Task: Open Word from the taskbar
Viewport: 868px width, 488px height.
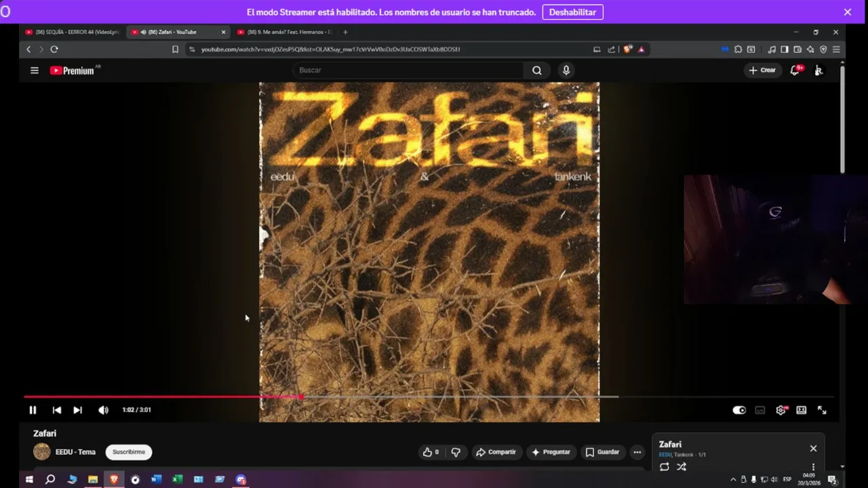Action: (156, 479)
